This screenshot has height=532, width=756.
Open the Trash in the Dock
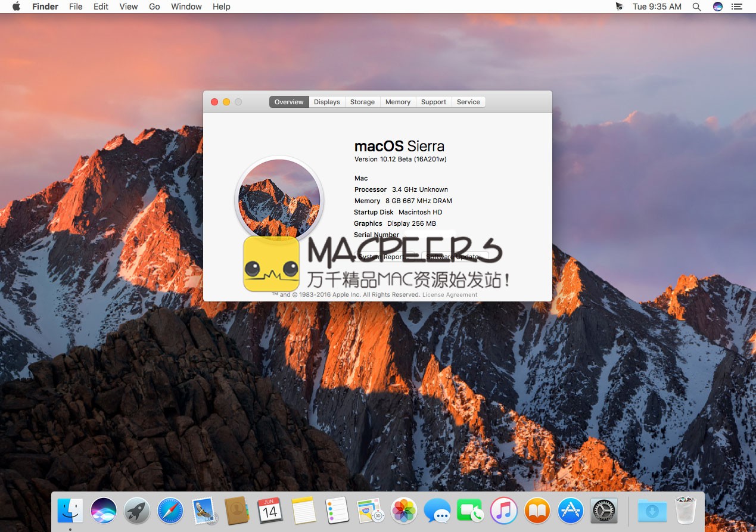coord(685,511)
